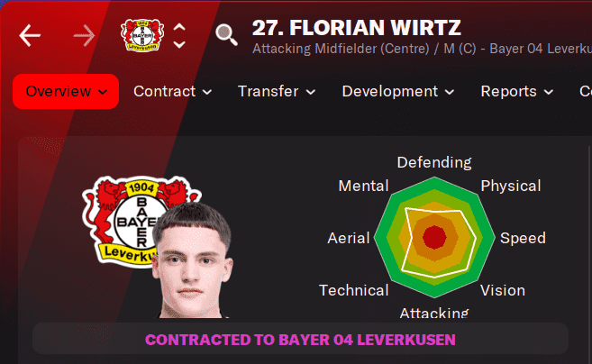Click the Bayer 04 Leverkusen club link in subtitle
The image size is (592, 364).
(541, 49)
